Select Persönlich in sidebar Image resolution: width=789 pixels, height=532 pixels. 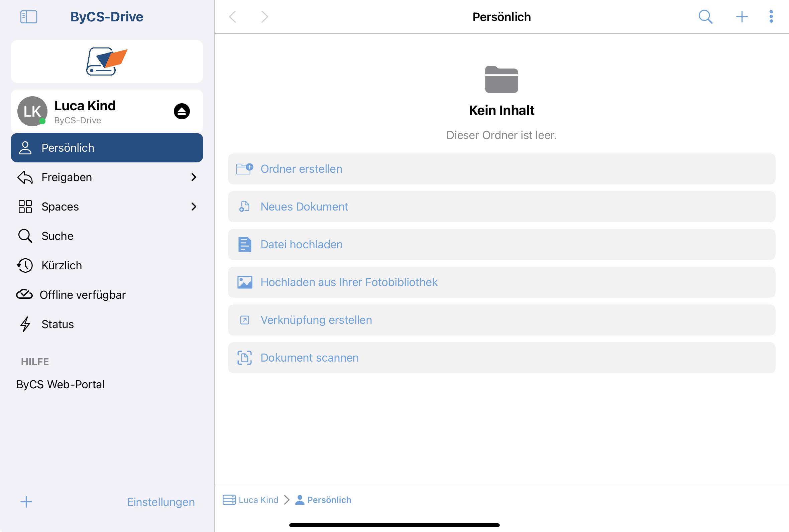[107, 148]
